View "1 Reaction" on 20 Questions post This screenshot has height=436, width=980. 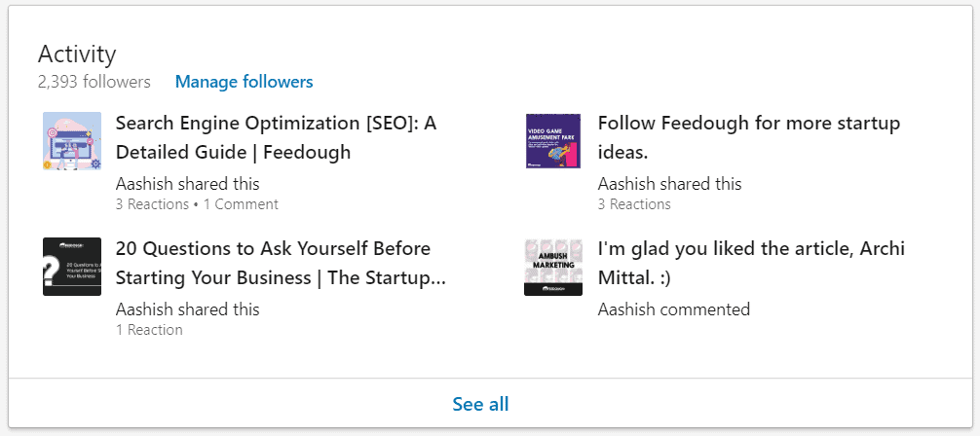[x=149, y=330]
